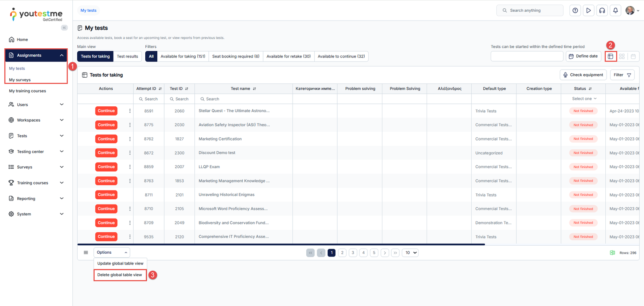Image resolution: width=644 pixels, height=306 pixels.
Task: Open the Status Select one dropdown
Action: click(584, 99)
